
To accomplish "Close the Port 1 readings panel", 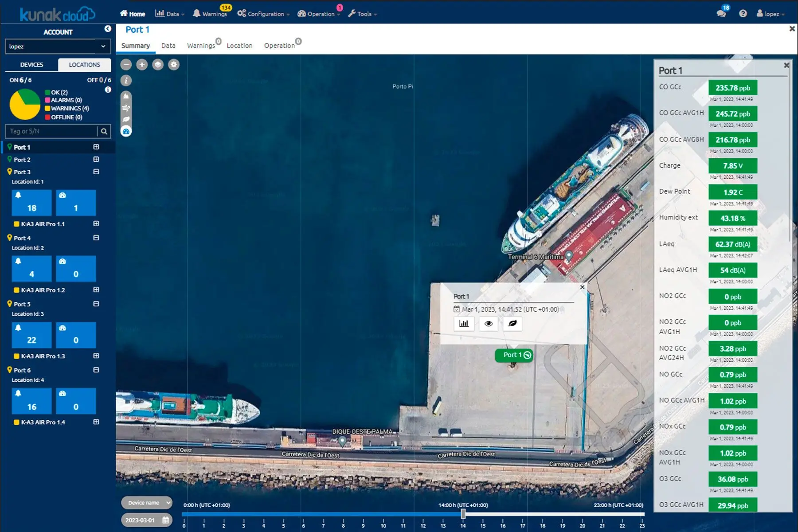I will pyautogui.click(x=786, y=65).
